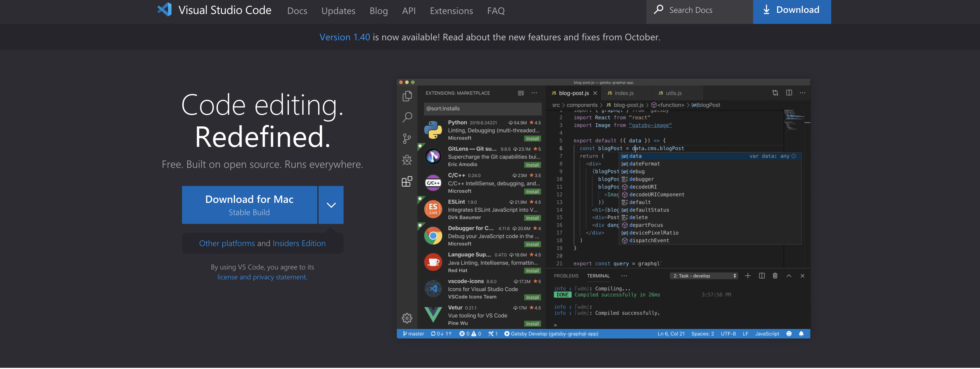Viewport: 980px width, 369px height.
Task: Click the 'blogPost' breadcrumb segment
Action: (x=706, y=105)
